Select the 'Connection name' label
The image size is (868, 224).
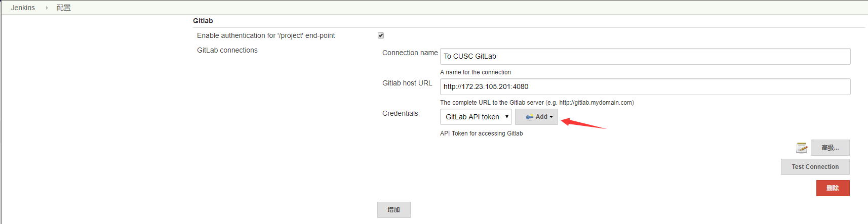[410, 53]
